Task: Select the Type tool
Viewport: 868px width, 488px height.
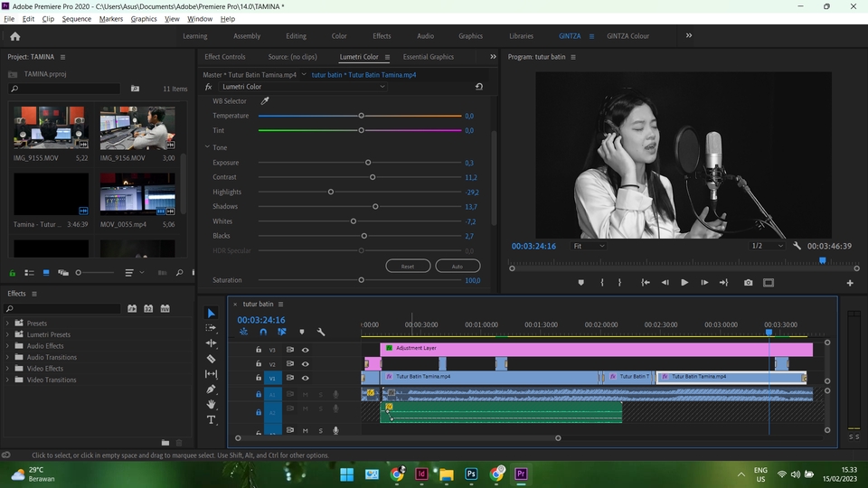Action: pyautogui.click(x=212, y=420)
